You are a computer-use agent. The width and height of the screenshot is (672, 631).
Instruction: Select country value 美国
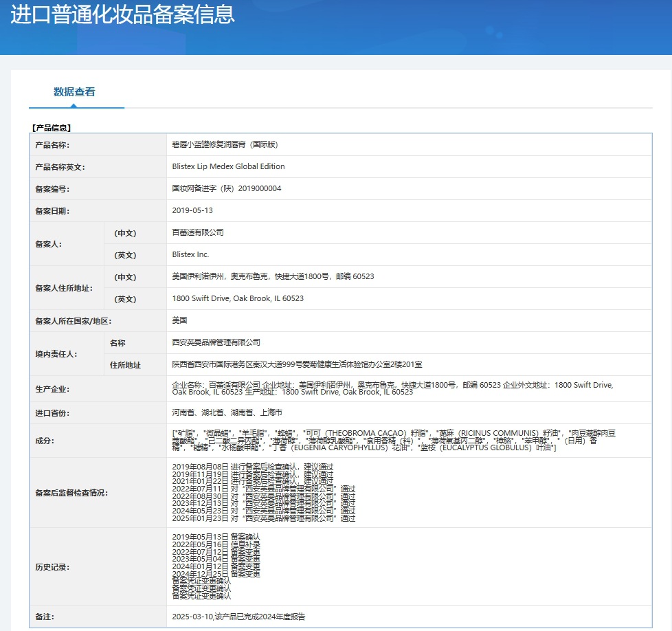179,320
